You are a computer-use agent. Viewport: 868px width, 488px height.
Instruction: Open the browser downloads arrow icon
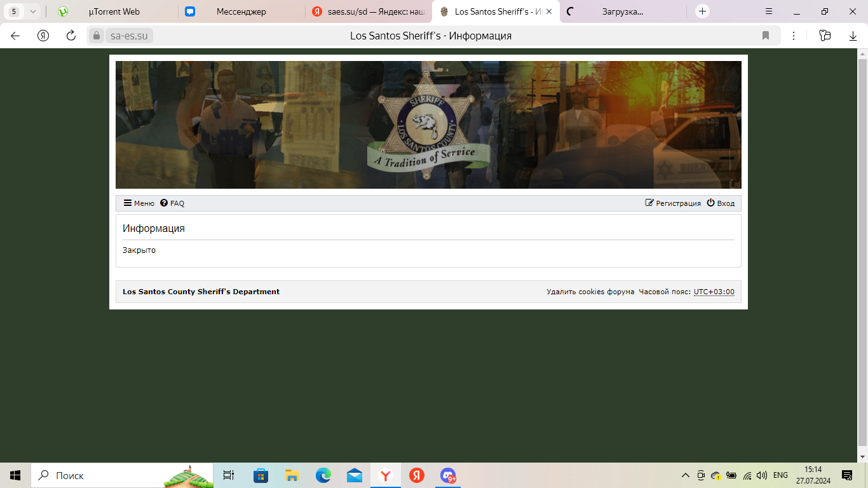coord(853,36)
